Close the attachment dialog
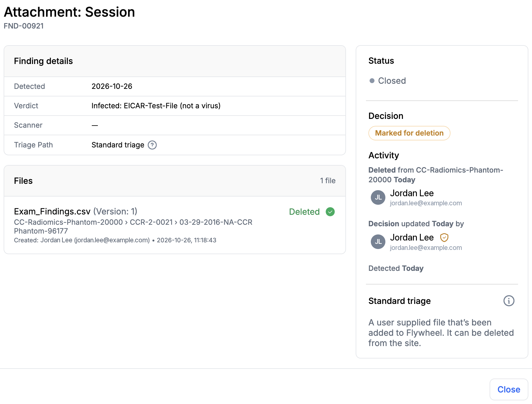Viewport: 532px width, 404px height. [x=509, y=389]
